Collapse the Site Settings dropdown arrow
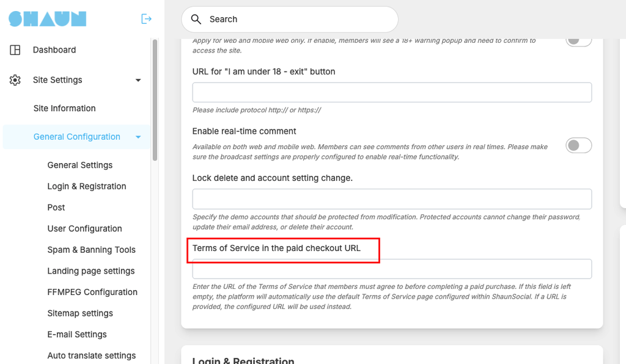Viewport: 626px width, 364px height. tap(138, 80)
